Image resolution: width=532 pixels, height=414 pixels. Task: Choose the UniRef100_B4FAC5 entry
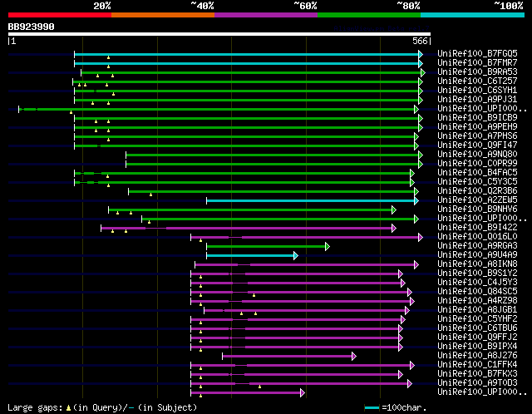[x=477, y=173]
